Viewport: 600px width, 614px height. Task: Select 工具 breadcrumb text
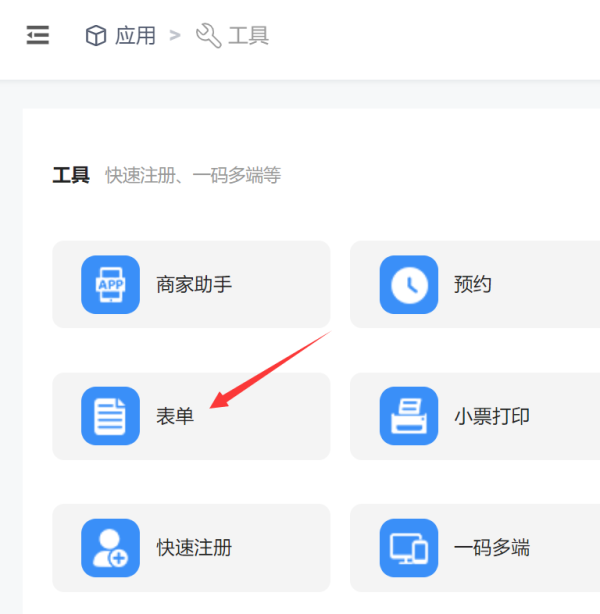248,37
